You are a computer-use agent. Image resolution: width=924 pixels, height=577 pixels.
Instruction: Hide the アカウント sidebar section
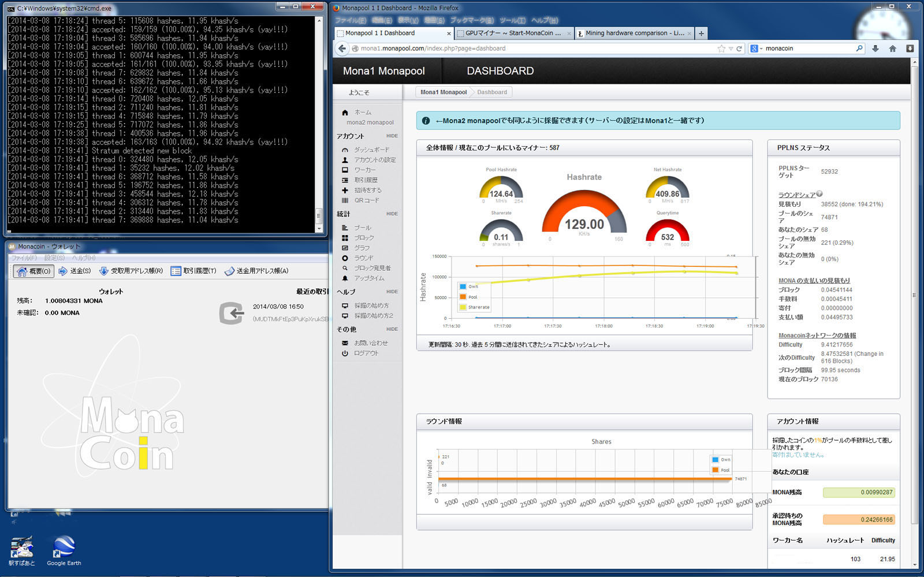click(392, 136)
